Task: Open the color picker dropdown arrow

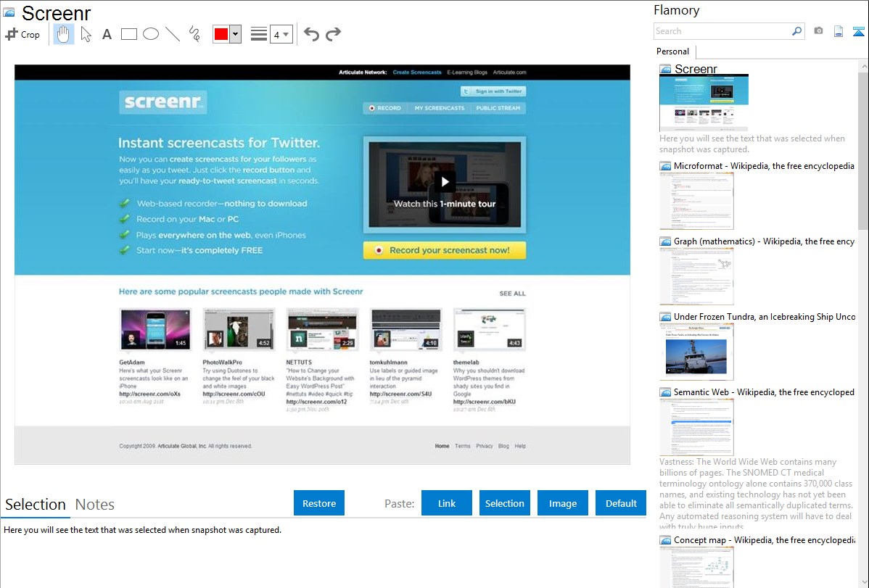Action: pyautogui.click(x=236, y=34)
